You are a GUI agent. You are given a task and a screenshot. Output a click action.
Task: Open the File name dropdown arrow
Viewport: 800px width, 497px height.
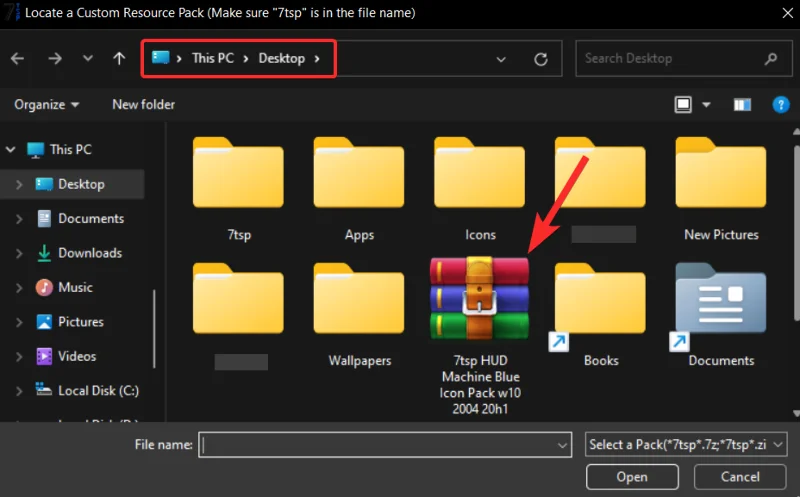pos(562,445)
